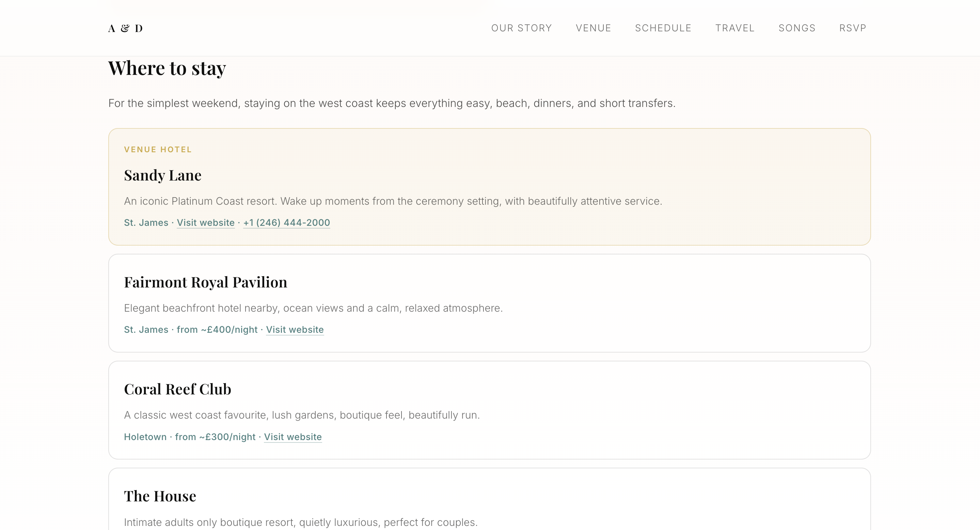980x530 pixels.
Task: Click the Intimate adults only description
Action: coord(301,523)
